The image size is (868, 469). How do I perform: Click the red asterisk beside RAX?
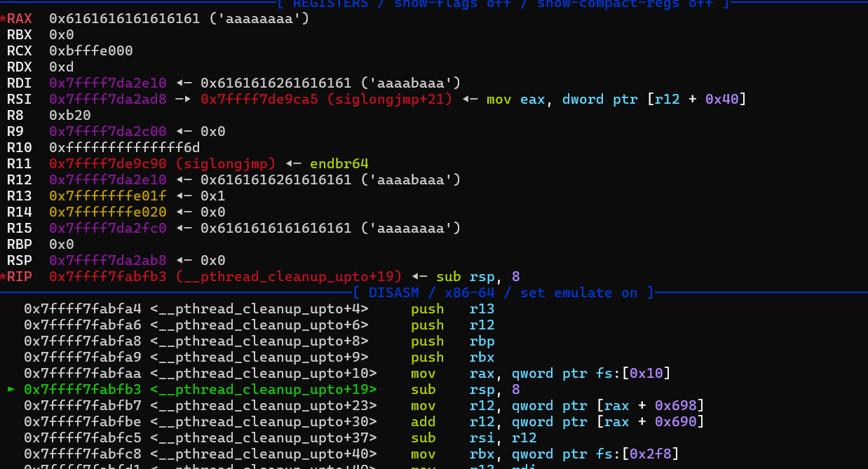click(4, 18)
